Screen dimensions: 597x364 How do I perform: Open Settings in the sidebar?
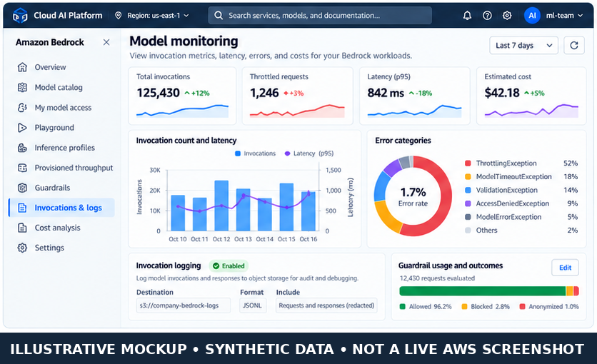click(61, 248)
